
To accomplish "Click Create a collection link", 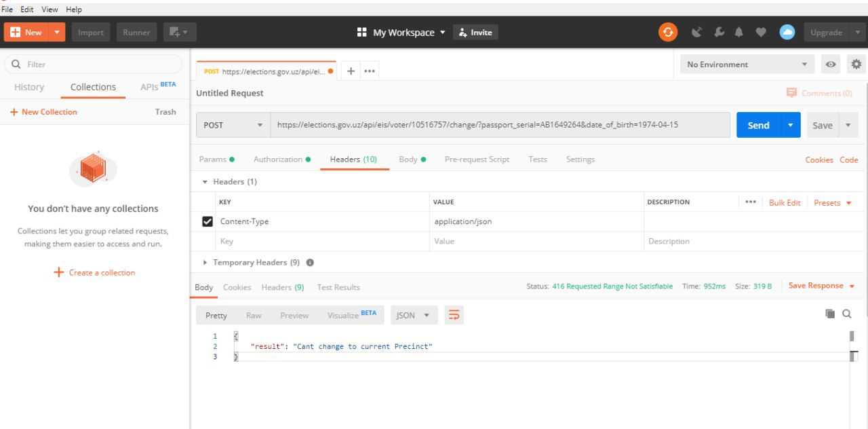I will [95, 272].
